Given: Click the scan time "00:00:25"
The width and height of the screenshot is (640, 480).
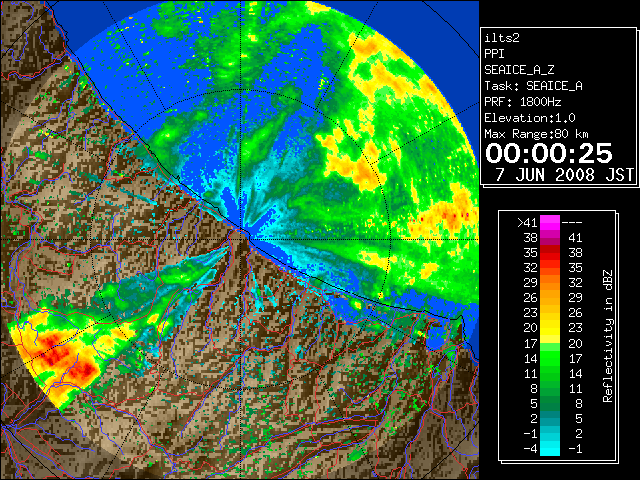Looking at the screenshot, I should tap(549, 153).
